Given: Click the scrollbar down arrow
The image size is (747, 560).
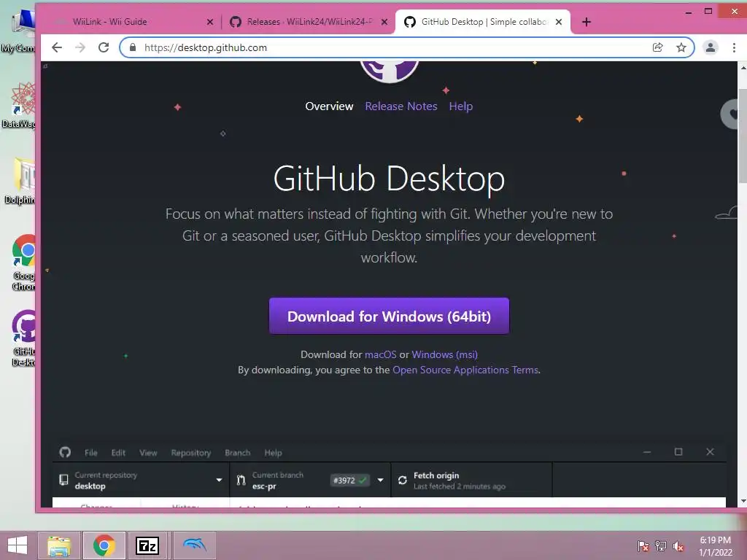Looking at the screenshot, I should (x=743, y=501).
